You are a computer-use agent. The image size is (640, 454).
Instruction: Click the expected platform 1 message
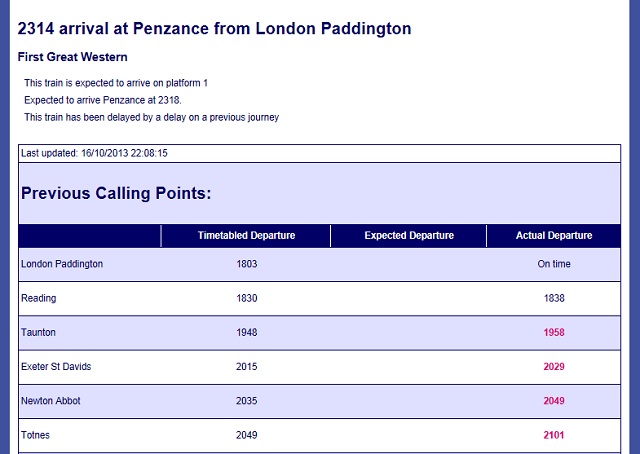point(116,83)
